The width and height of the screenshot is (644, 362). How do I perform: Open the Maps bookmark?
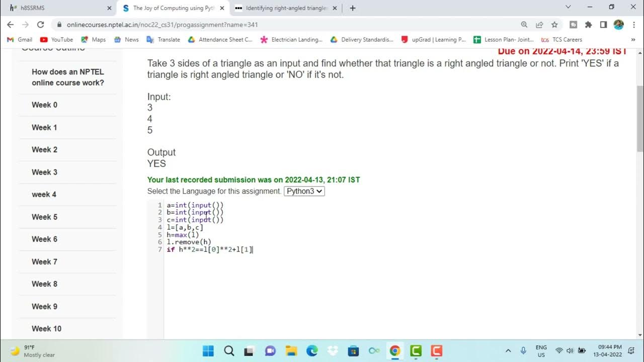pos(94,40)
